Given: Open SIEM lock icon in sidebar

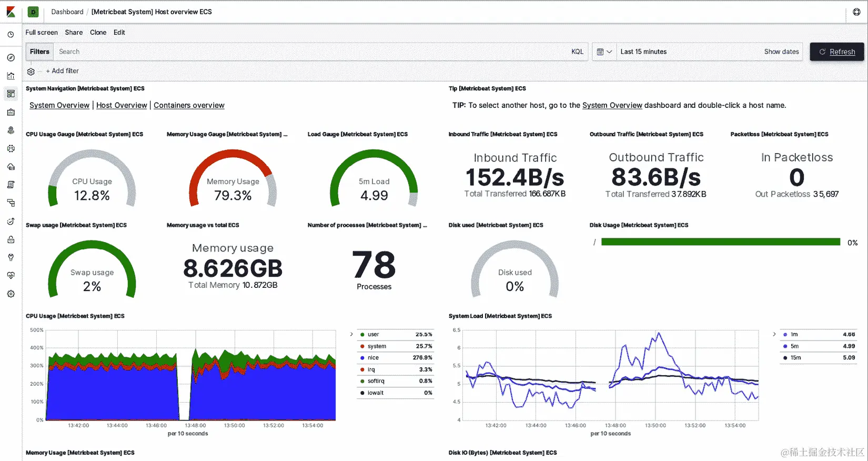Looking at the screenshot, I should [x=11, y=239].
